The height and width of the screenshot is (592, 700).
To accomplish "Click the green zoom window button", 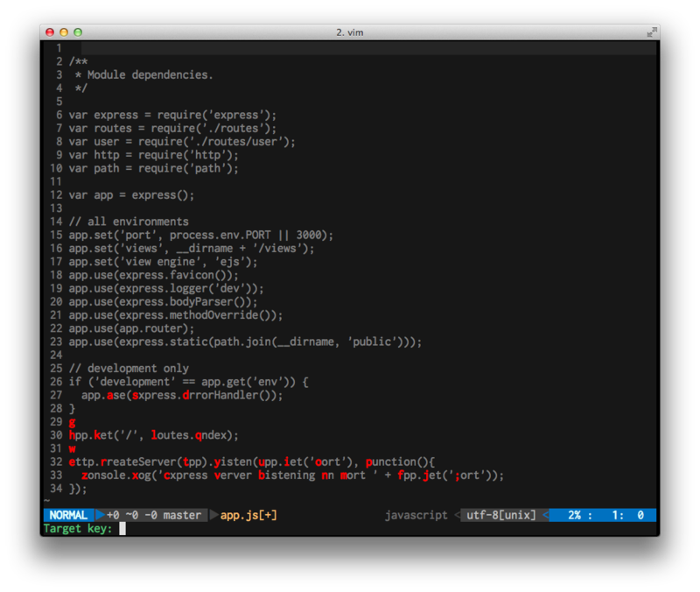I will 78,32.
